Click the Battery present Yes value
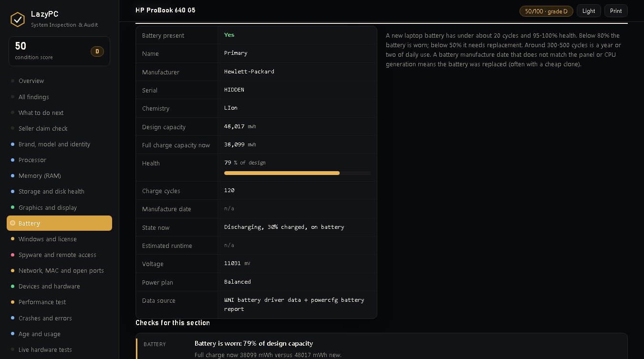 pos(229,35)
